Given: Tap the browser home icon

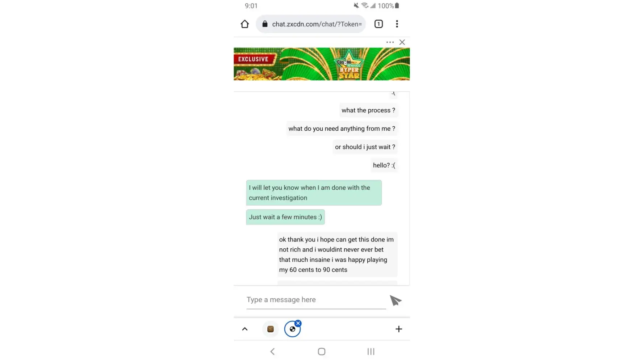Looking at the screenshot, I should tap(245, 24).
